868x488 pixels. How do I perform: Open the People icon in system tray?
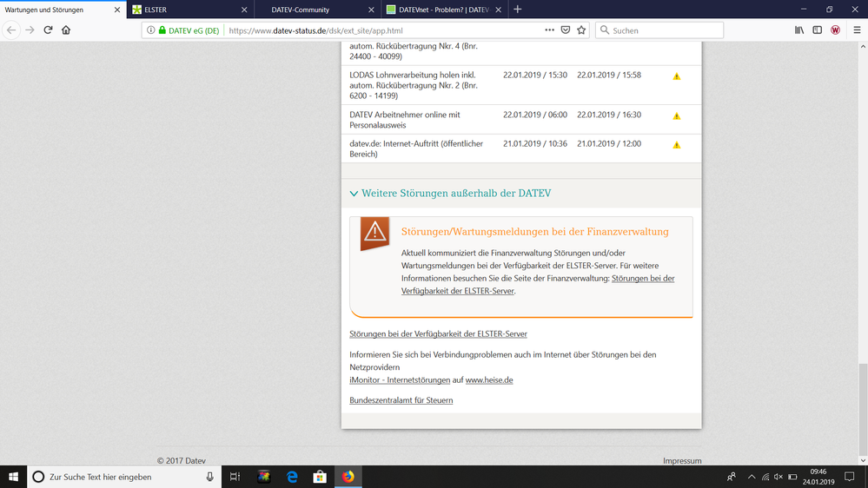[732, 477]
